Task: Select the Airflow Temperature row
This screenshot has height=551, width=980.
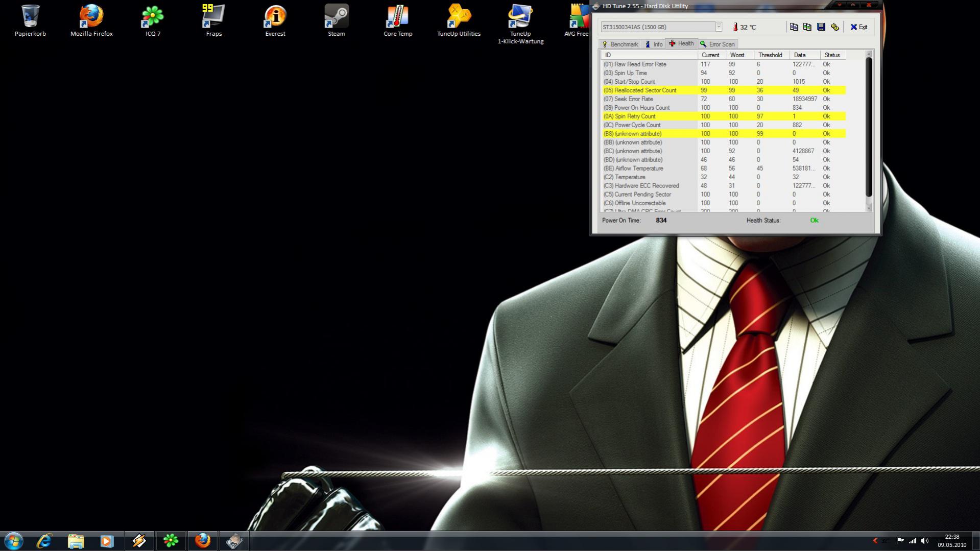Action: pos(723,169)
